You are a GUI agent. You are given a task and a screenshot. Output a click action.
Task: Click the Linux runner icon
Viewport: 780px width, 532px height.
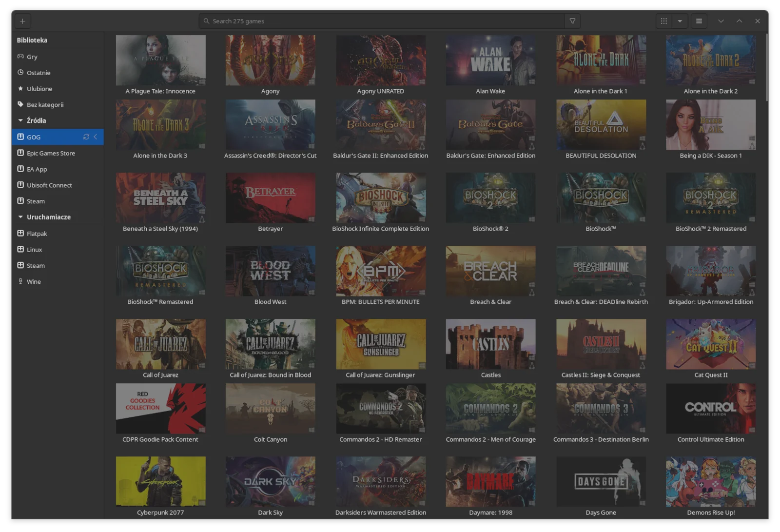(20, 250)
